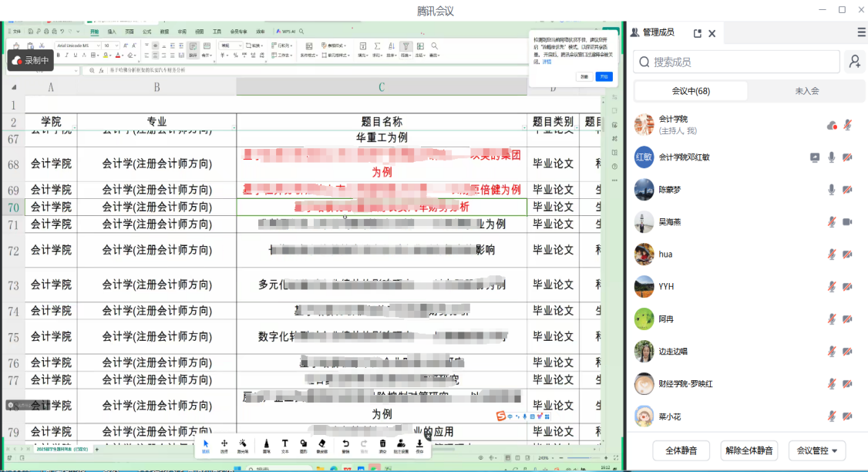Image resolution: width=868 pixels, height=472 pixels.
Task: Unmute hua's microphone
Action: click(831, 255)
